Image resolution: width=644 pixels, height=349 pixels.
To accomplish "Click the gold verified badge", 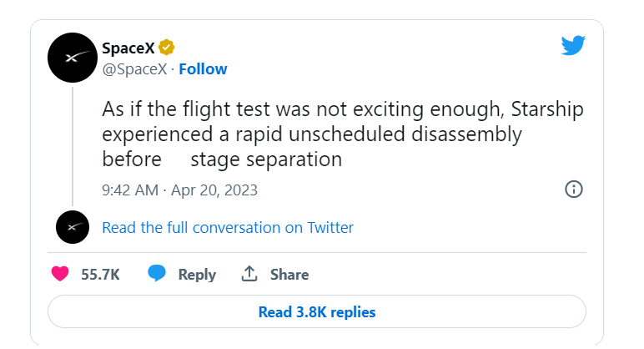I will [x=167, y=47].
